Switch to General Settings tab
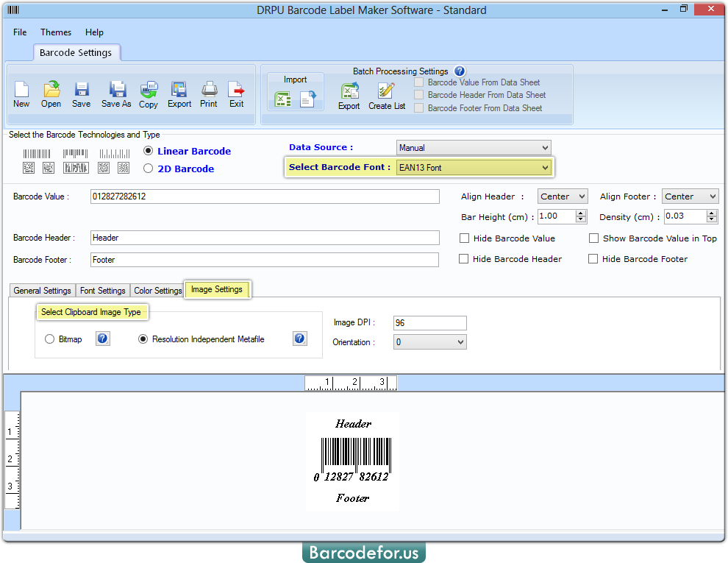 (42, 290)
